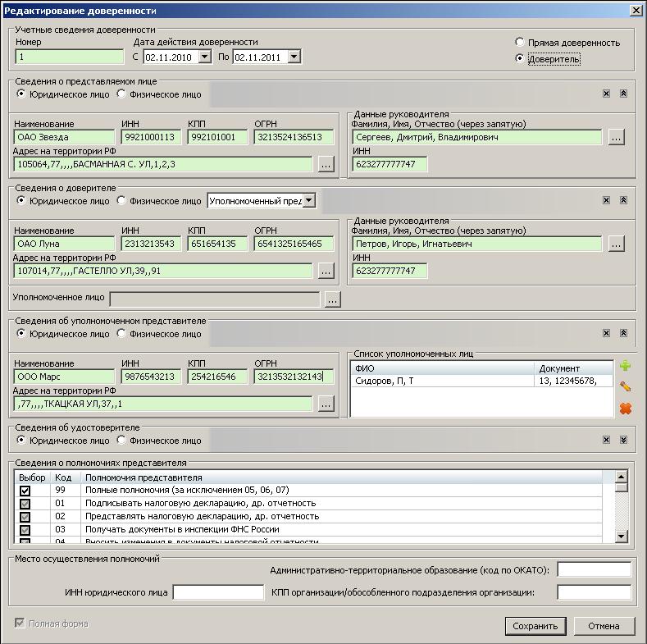The width and height of the screenshot is (647, 644).
Task: Collapse the authorized representative section
Action: 623,333
